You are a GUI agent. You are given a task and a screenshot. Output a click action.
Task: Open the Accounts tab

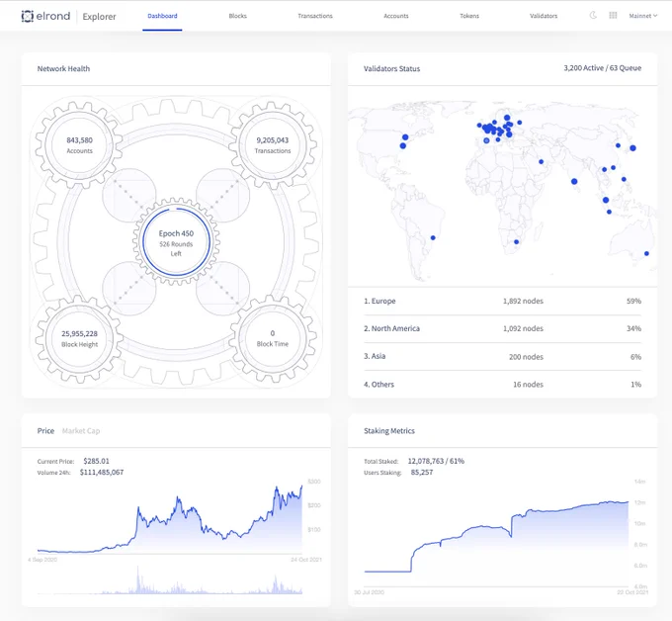tap(396, 16)
